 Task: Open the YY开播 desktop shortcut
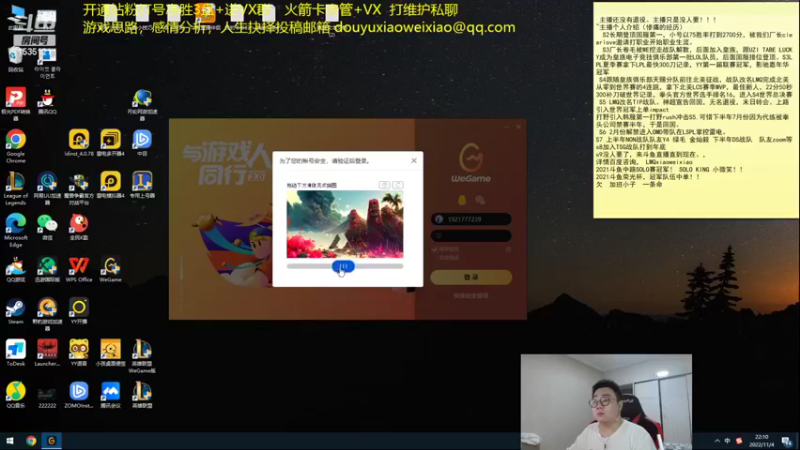tap(79, 311)
